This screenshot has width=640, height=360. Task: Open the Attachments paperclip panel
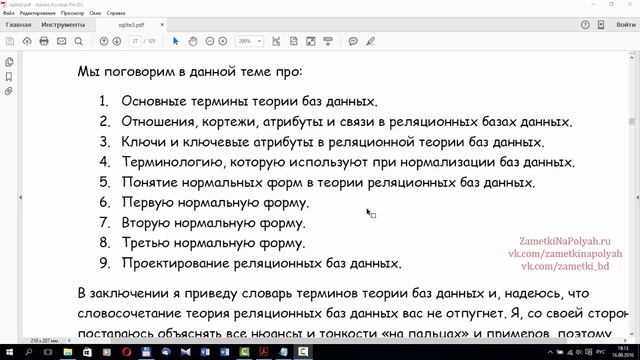coord(9,91)
